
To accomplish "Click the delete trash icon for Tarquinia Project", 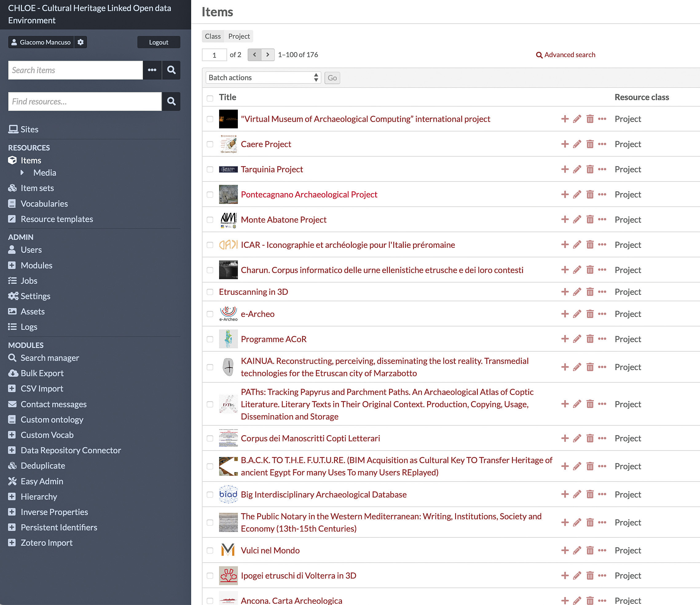I will coord(590,169).
